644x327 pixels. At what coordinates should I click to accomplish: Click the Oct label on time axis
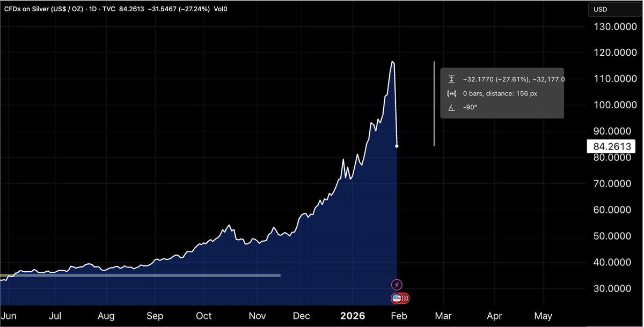[x=204, y=316]
